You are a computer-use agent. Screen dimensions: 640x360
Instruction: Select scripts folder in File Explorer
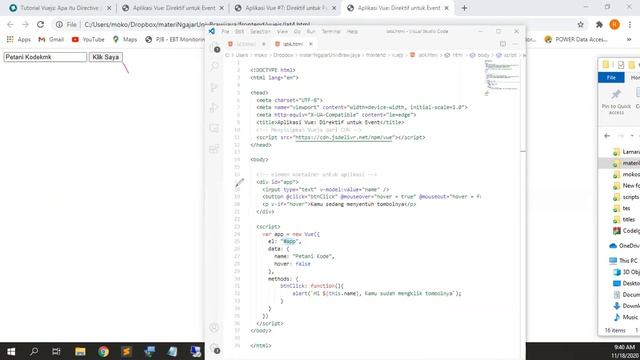pos(626,197)
